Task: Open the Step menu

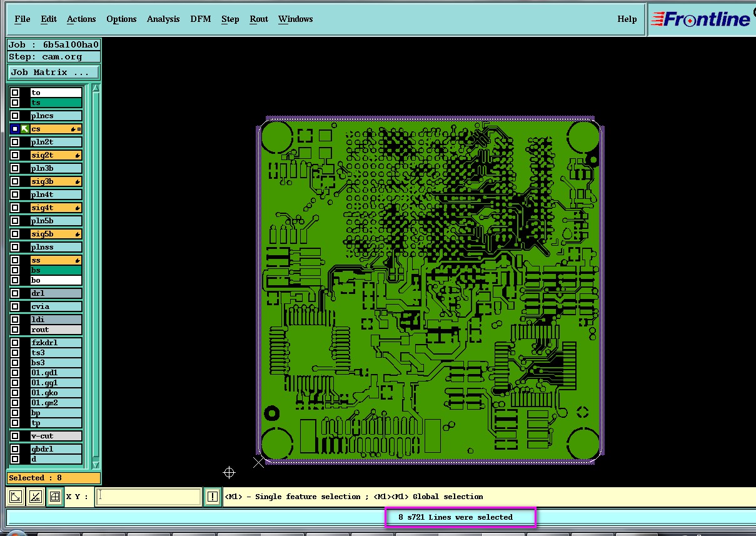Action: (x=230, y=19)
